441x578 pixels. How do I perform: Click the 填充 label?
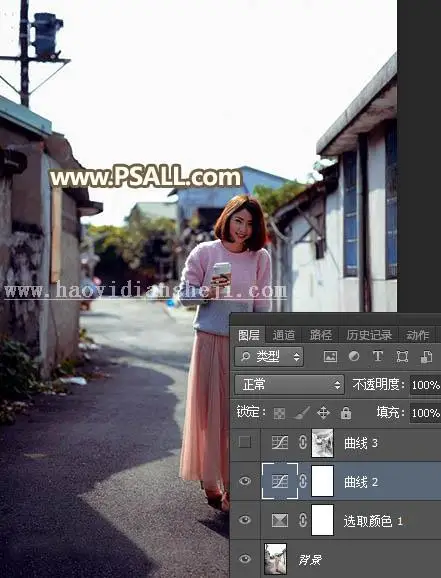pyautogui.click(x=391, y=412)
